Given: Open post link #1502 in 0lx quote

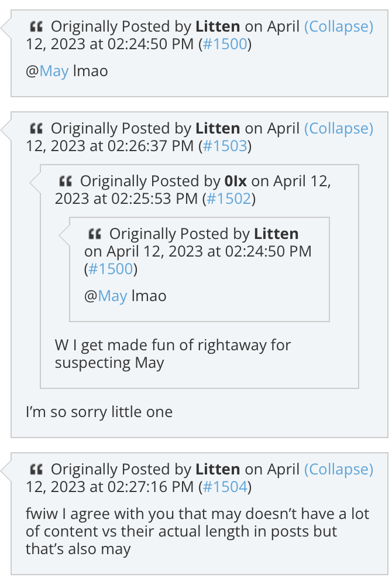Looking at the screenshot, I should (229, 199).
